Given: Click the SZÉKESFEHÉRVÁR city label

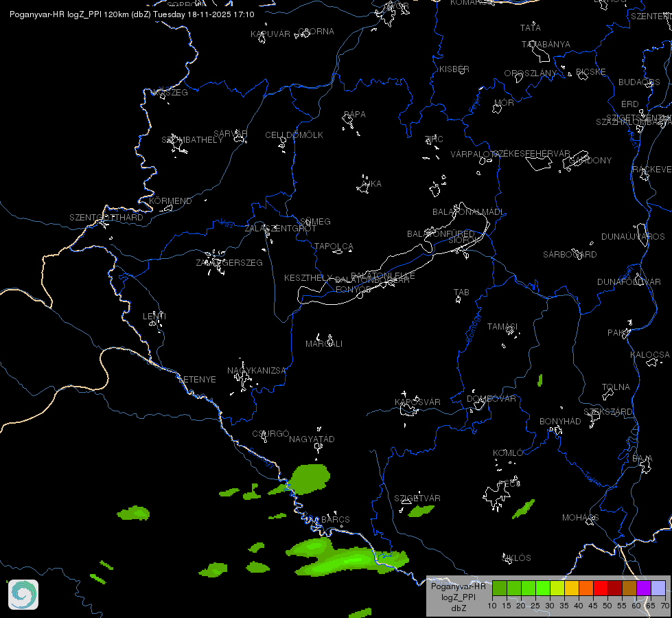Looking at the screenshot, I should 531,154.
